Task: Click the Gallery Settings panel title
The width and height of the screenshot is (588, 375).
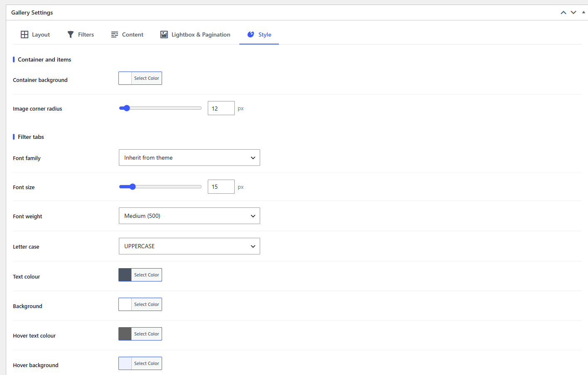Action: pyautogui.click(x=32, y=12)
